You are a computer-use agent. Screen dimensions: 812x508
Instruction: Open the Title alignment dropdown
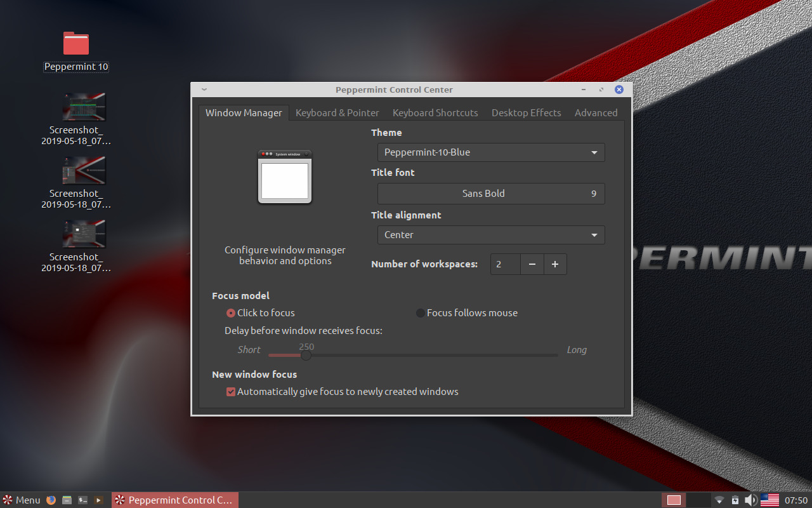(x=491, y=234)
